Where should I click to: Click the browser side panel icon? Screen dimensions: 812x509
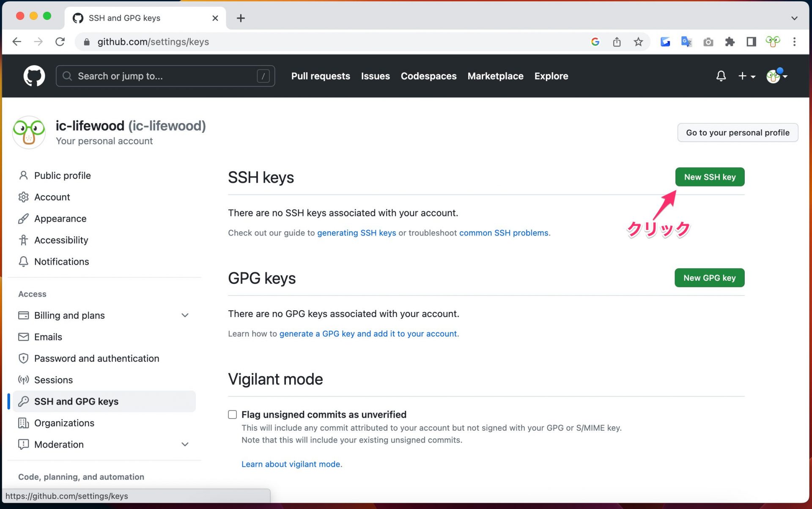tap(751, 42)
